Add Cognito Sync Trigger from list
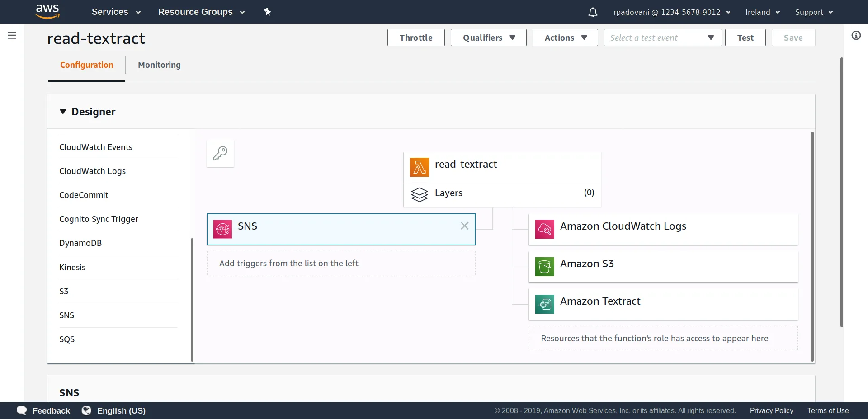 pyautogui.click(x=118, y=219)
